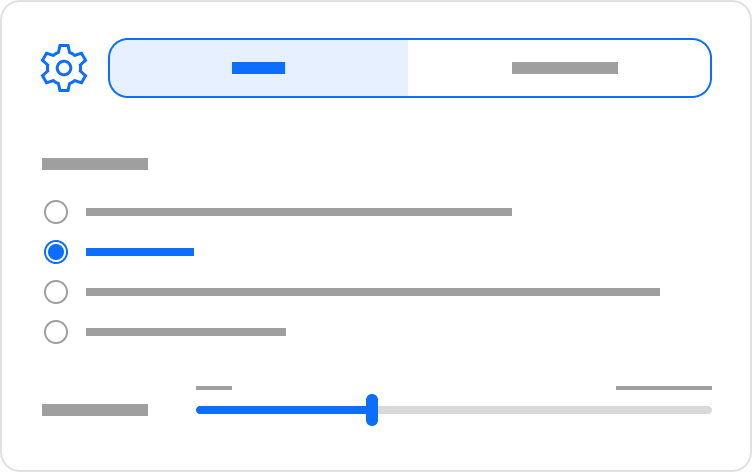Click the first radio option's gray label

pos(299,212)
